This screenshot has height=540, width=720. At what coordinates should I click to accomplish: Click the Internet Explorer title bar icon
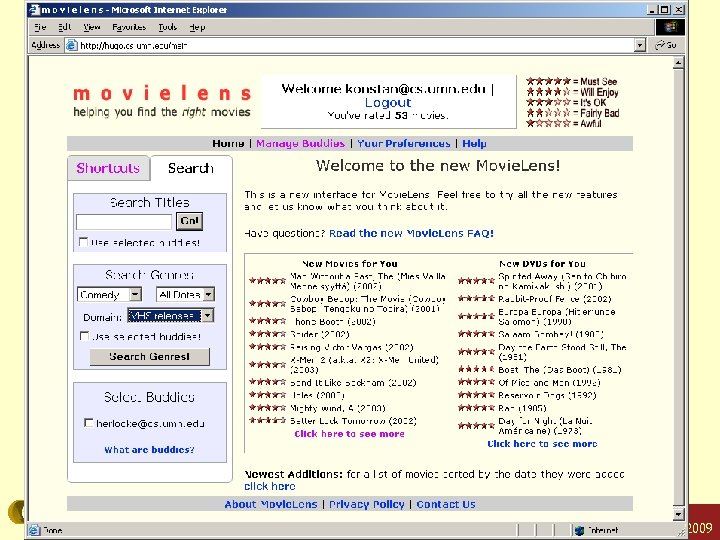tap(35, 10)
